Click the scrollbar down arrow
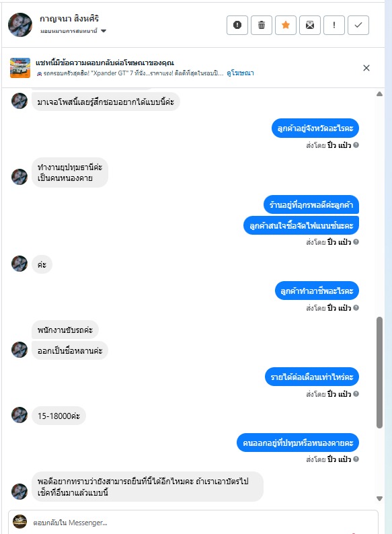Screen dimensions: 392x534 379,498
